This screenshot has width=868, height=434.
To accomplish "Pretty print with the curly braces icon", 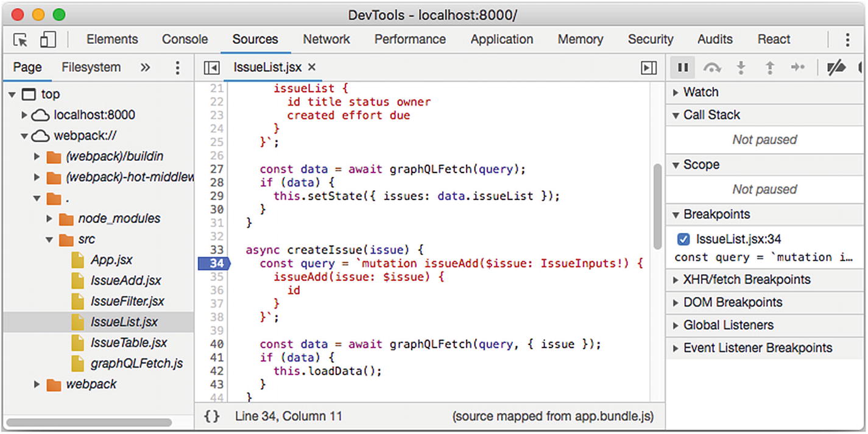I will coord(211,416).
